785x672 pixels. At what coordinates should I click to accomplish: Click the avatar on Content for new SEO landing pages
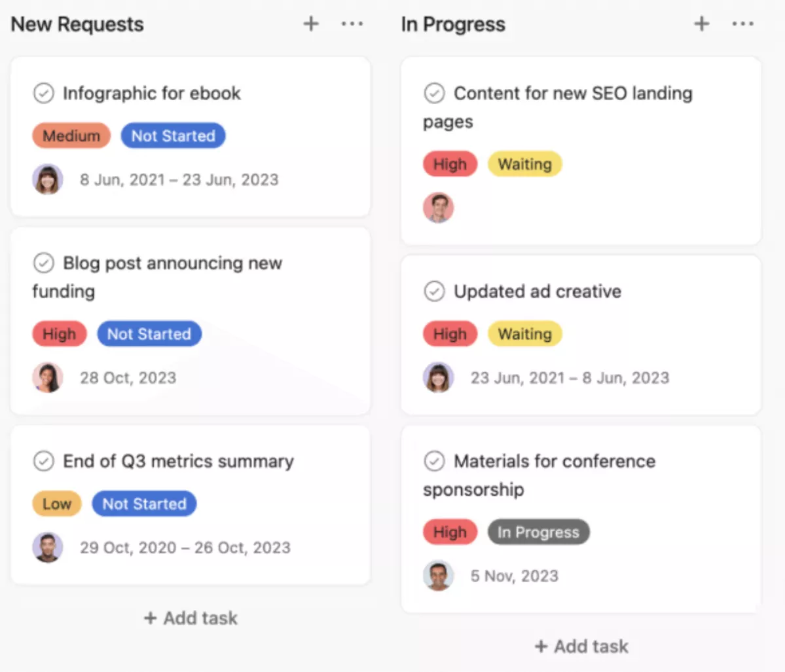438,208
